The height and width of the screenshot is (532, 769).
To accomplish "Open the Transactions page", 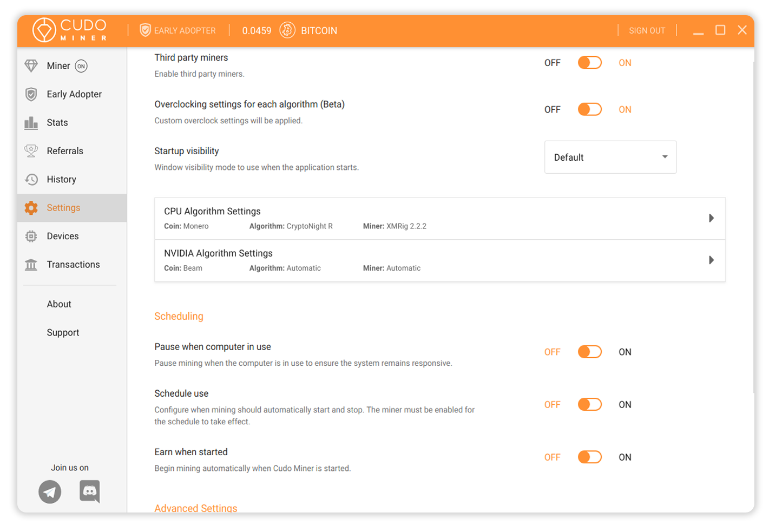I will (x=72, y=265).
